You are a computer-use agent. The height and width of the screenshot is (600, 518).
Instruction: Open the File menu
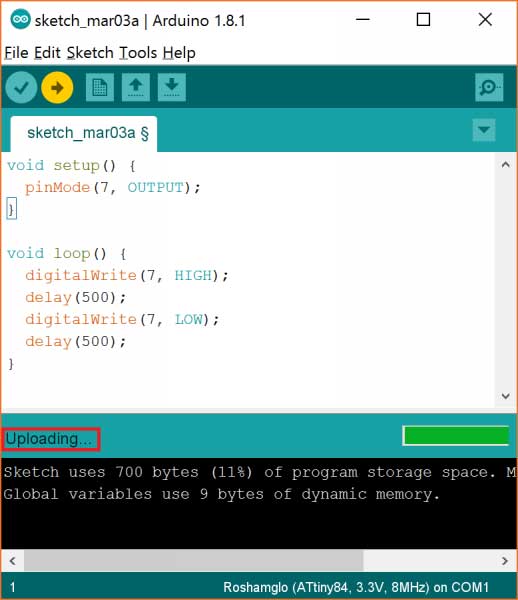point(16,53)
